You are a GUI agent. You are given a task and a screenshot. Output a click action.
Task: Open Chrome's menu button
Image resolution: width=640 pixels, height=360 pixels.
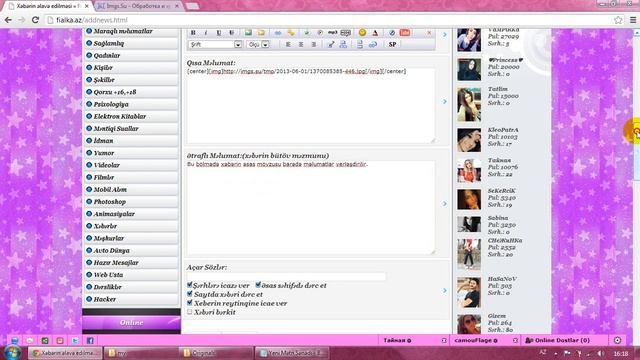coord(633,20)
